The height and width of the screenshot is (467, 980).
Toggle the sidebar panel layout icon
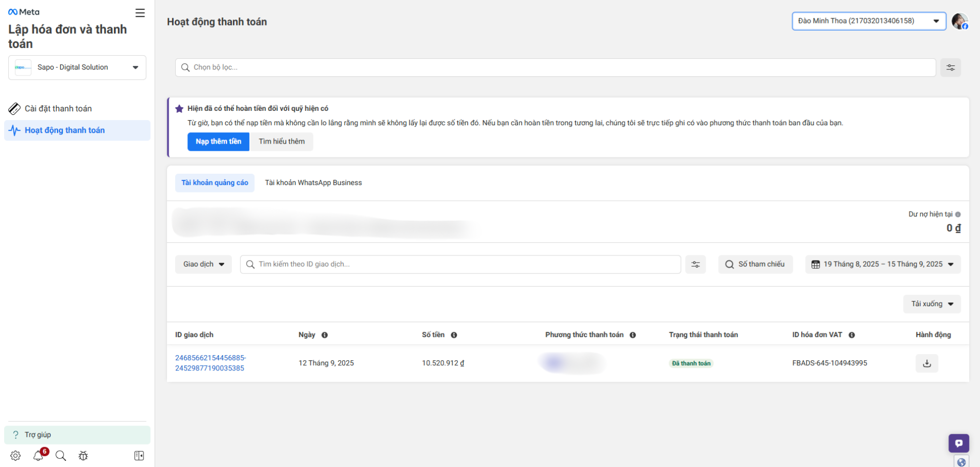tap(139, 456)
